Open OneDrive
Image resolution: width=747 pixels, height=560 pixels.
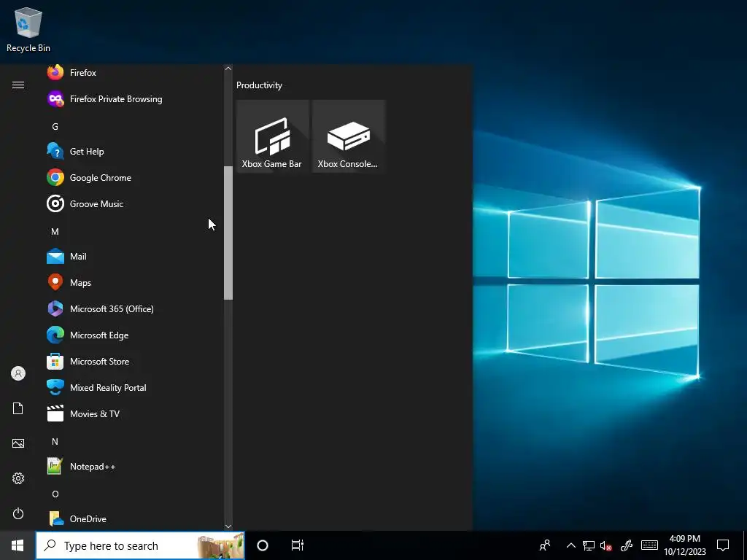pos(133,518)
